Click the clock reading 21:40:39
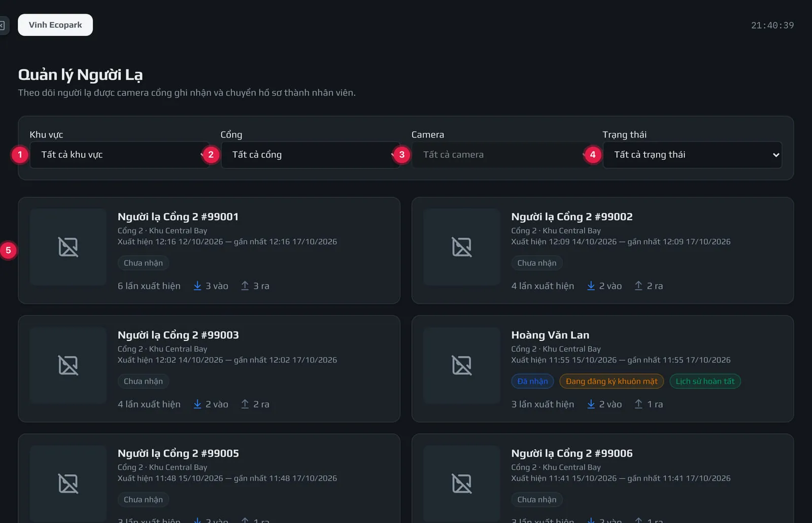 (772, 25)
